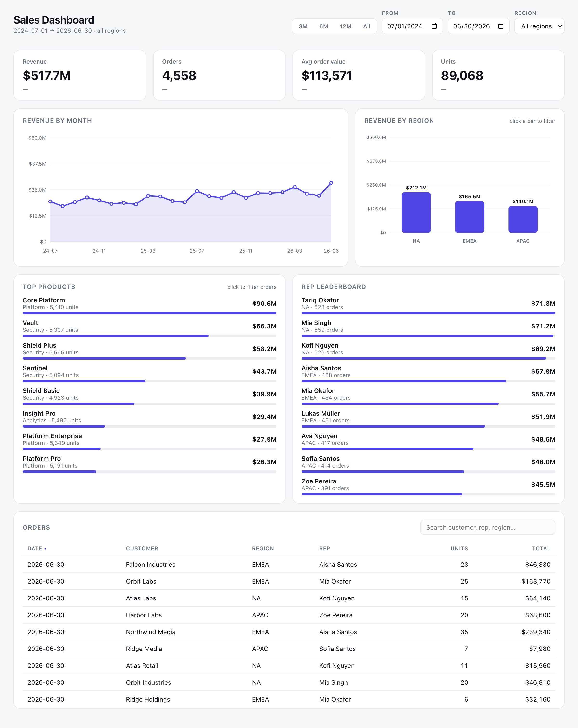Viewport: 578px width, 728px height.
Task: Select the Northwind Media order row
Action: coord(289,632)
